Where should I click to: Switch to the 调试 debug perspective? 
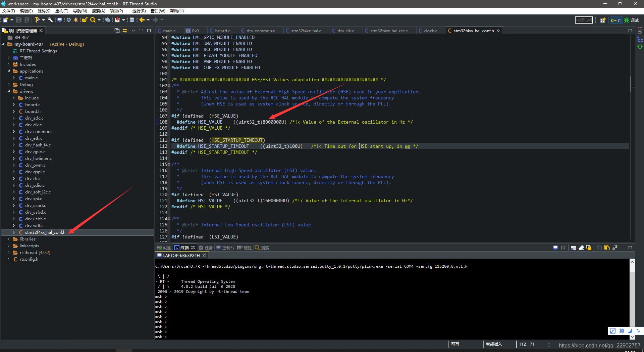pyautogui.click(x=631, y=20)
